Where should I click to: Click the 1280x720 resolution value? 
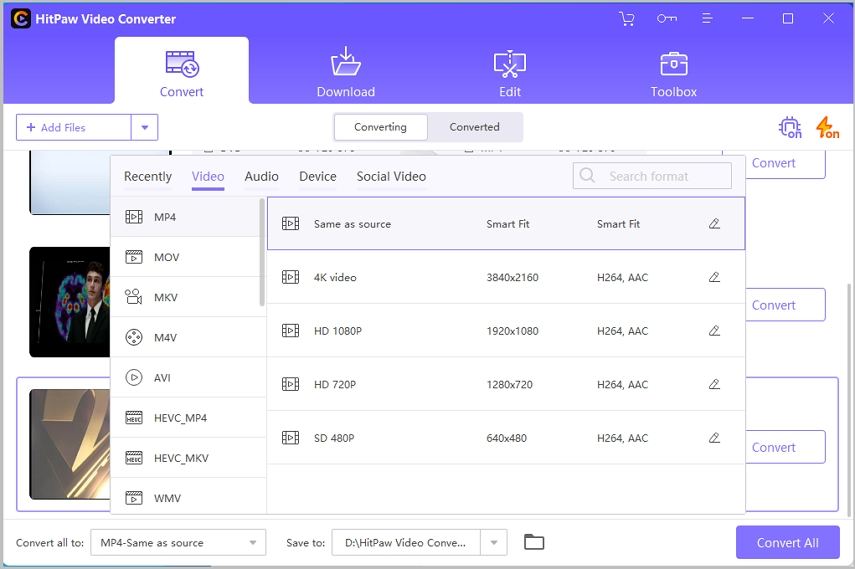coord(509,384)
